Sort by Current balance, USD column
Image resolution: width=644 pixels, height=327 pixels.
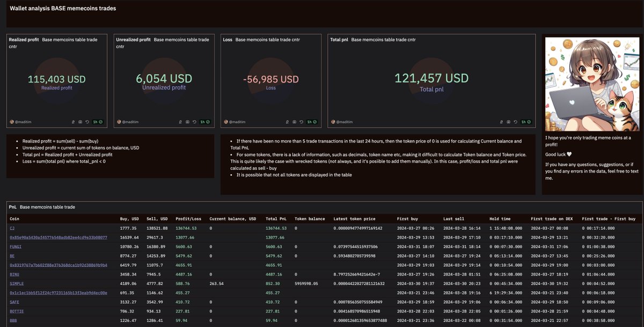coord(233,219)
